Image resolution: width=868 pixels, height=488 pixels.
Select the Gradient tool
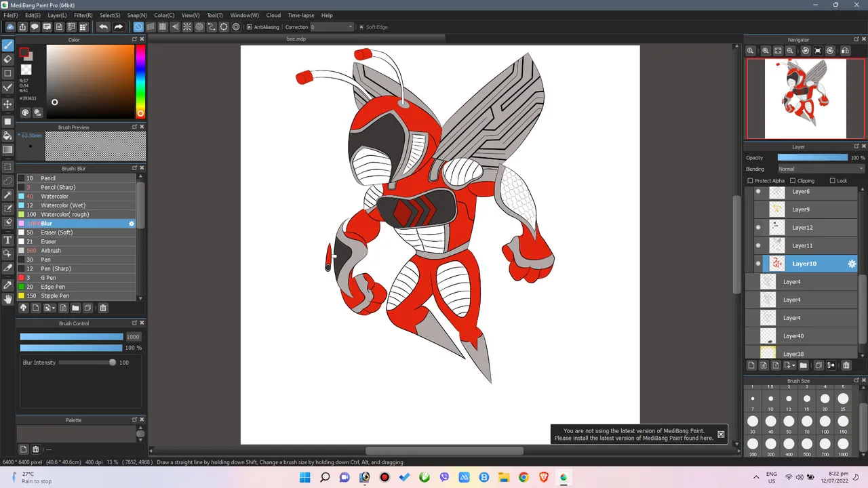coord(7,149)
